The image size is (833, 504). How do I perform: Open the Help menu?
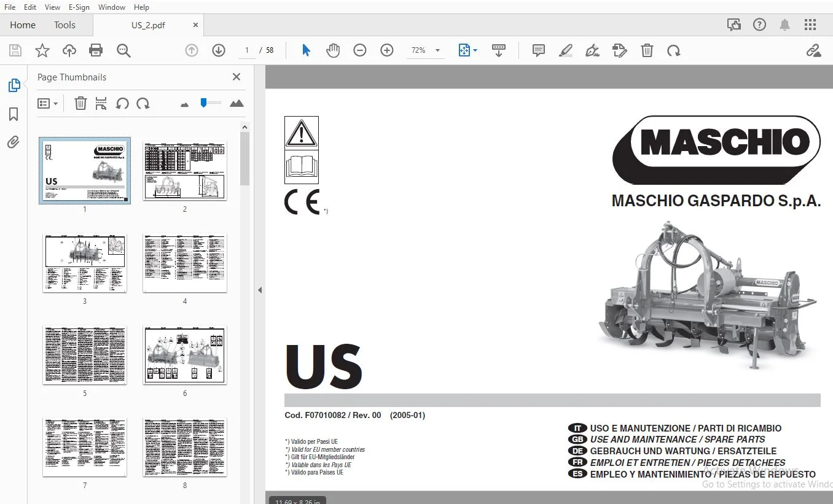(x=141, y=7)
